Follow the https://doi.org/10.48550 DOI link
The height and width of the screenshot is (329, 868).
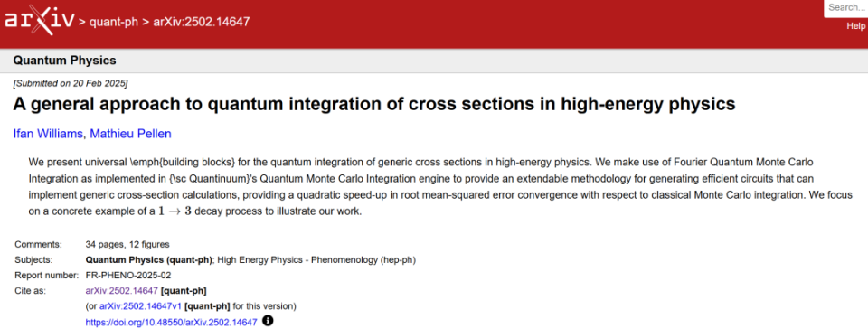[x=171, y=322]
